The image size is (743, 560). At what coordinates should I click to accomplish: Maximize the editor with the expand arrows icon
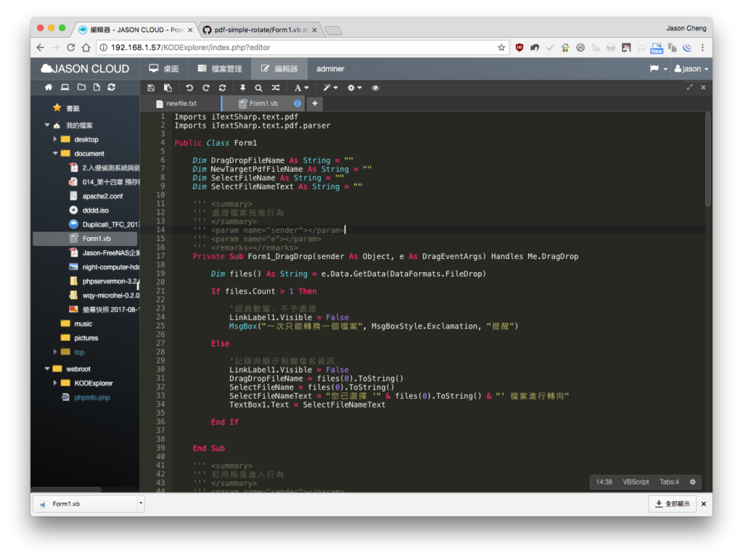[689, 87]
